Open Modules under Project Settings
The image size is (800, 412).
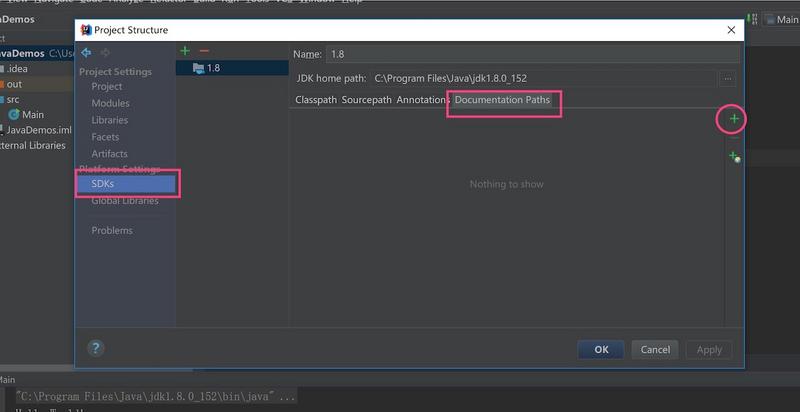(x=110, y=103)
